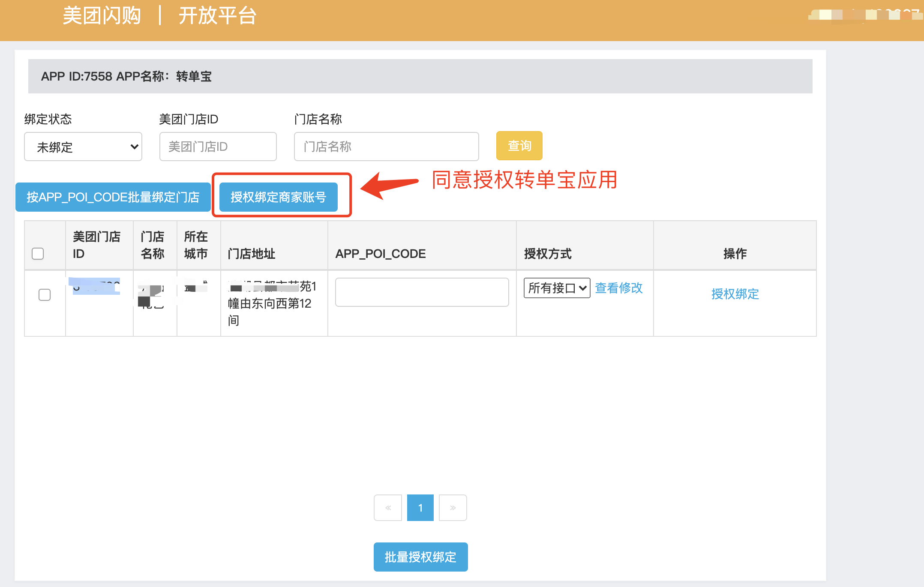This screenshot has height=587, width=924.
Task: Open the 查看修改 link
Action: pos(619,288)
